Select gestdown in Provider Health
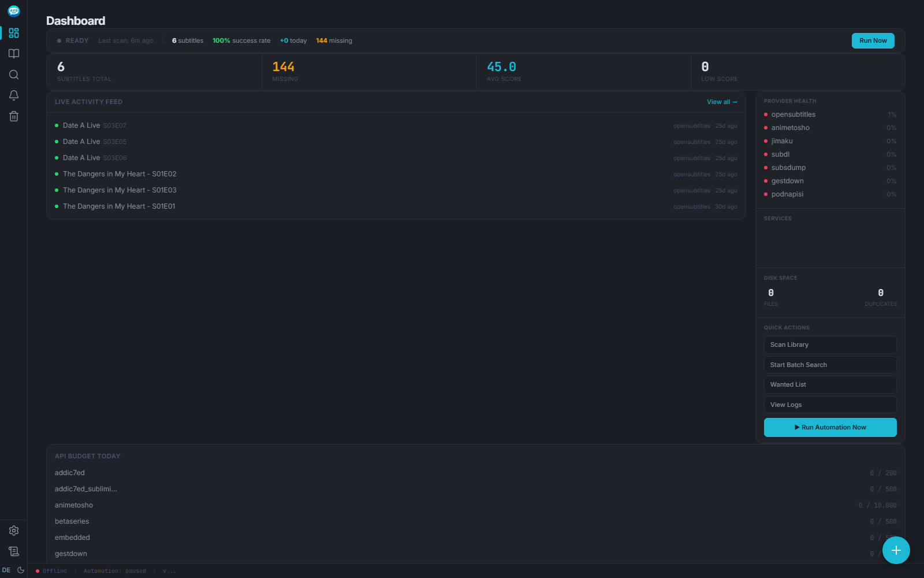Screen dimensions: 924x578 point(830,181)
